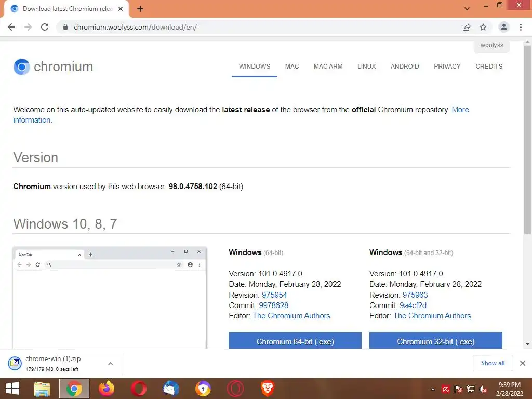Download Chromium 32-bit (.exe)
Screen dimensions: 532x399
tap(436, 341)
